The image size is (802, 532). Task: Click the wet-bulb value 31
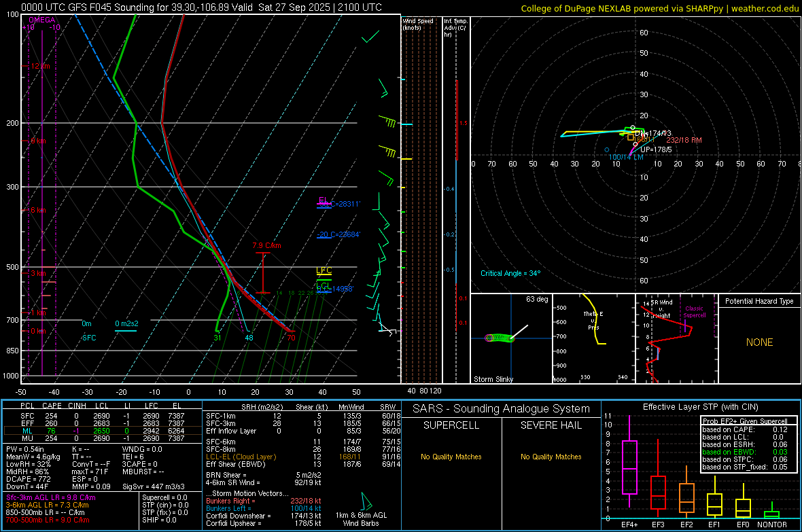(217, 338)
